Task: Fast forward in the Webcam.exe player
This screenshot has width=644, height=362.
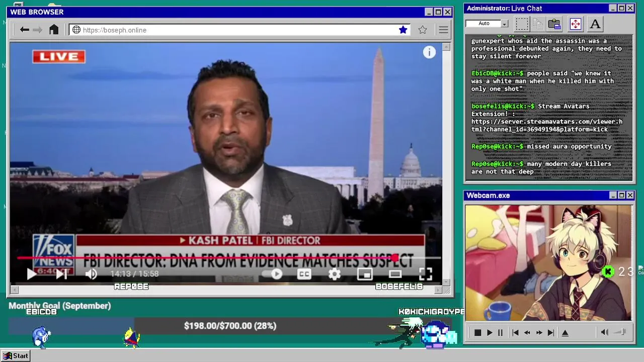Action: (x=539, y=332)
